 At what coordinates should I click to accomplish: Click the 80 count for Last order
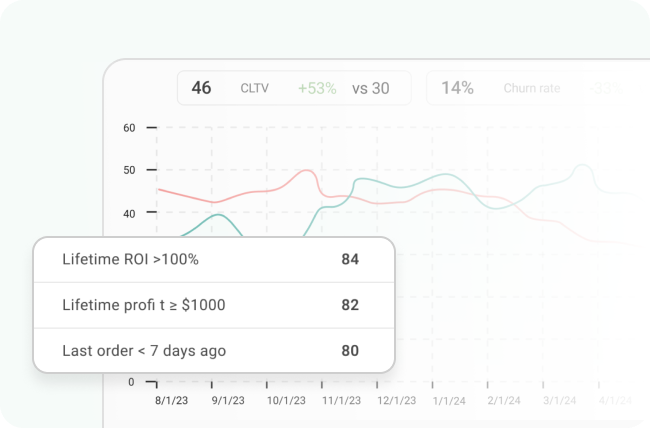[x=350, y=351]
